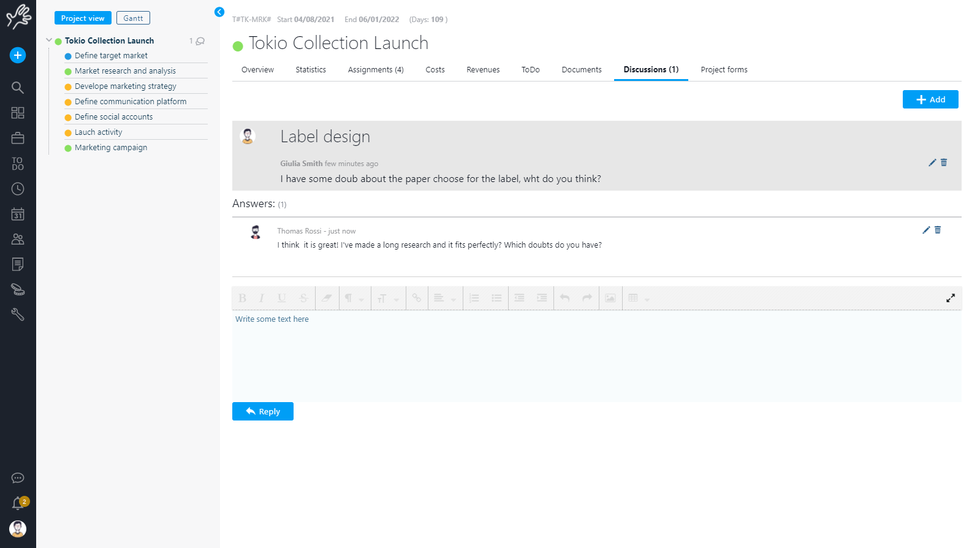
Task: Click the Add discussion button
Action: [930, 99]
